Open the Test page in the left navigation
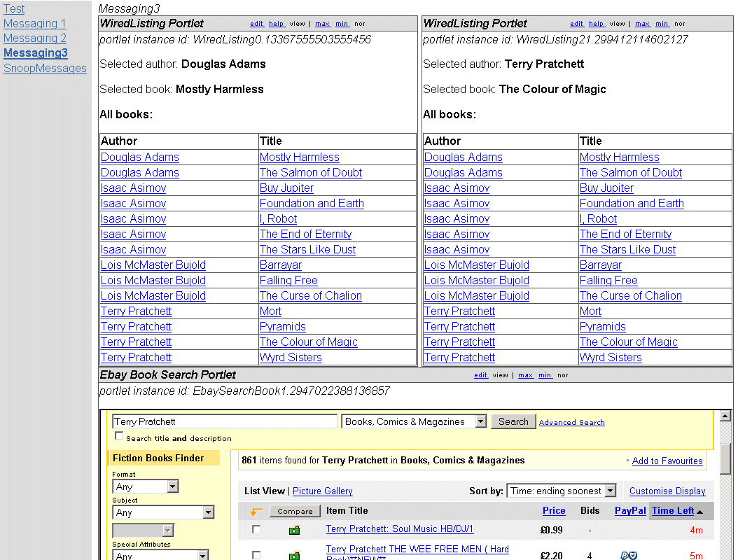 (x=14, y=9)
